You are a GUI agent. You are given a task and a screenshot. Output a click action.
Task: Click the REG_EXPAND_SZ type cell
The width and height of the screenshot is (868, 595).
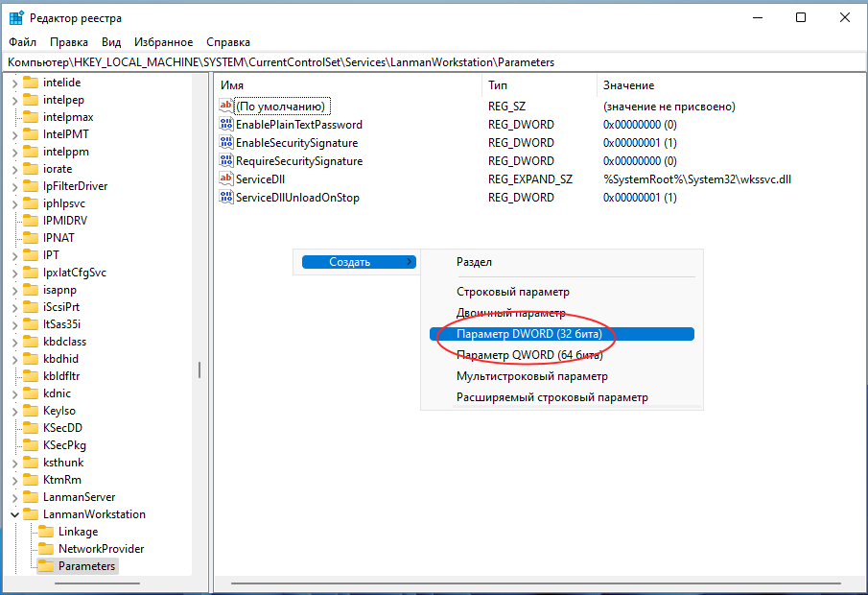click(530, 179)
